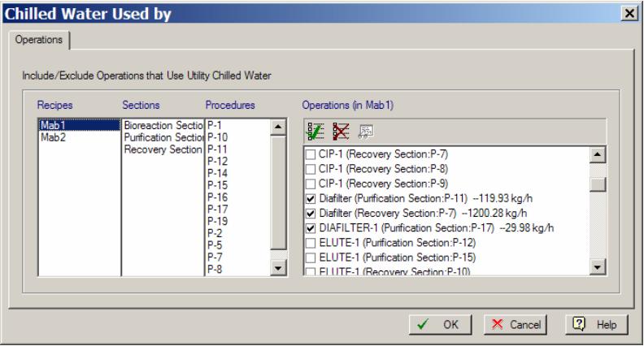
Task: Select Bioreaction Section in Sections list
Action: coord(161,127)
